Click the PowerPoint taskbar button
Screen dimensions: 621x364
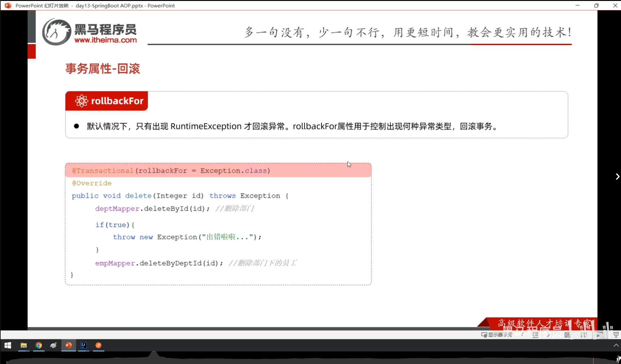point(68,345)
